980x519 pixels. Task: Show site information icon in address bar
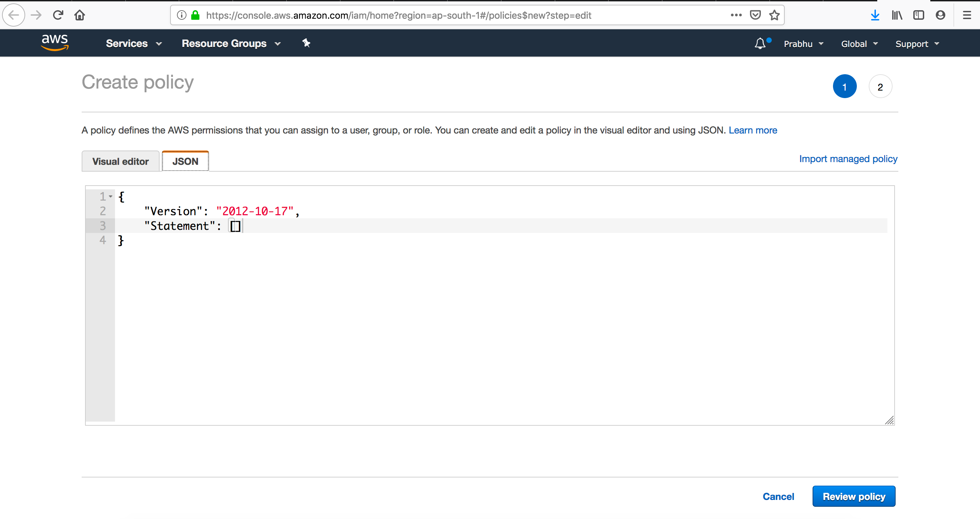[181, 15]
